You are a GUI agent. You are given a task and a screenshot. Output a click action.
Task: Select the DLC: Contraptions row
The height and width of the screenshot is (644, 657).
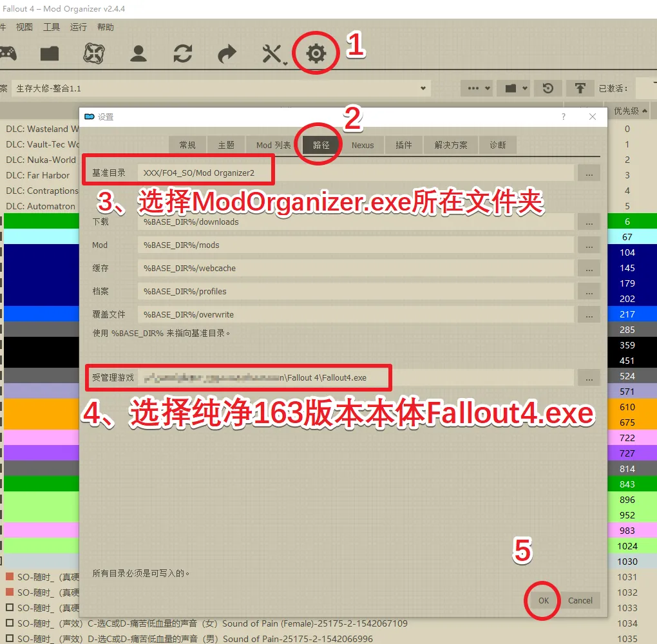42,191
